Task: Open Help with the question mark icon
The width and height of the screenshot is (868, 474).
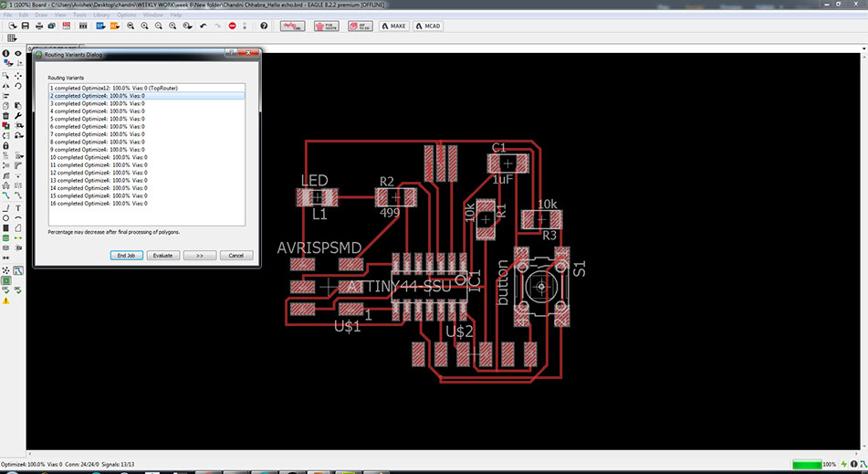Action: coord(264,26)
